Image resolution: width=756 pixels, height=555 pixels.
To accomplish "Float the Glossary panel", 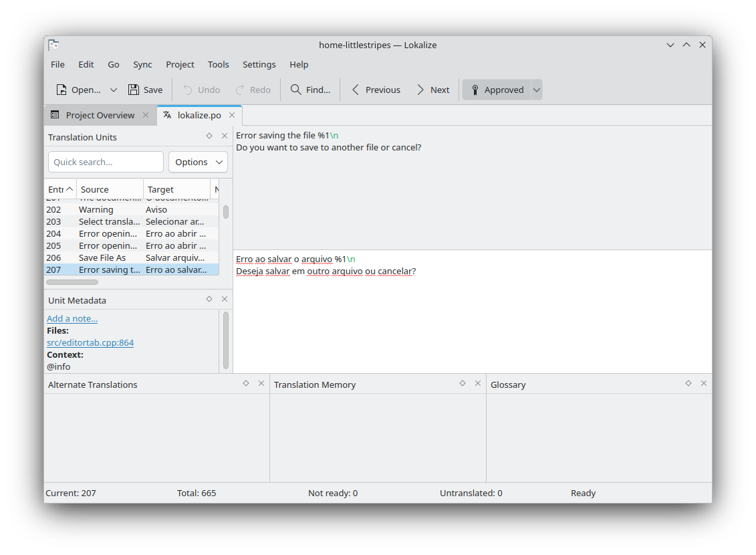I will [688, 383].
